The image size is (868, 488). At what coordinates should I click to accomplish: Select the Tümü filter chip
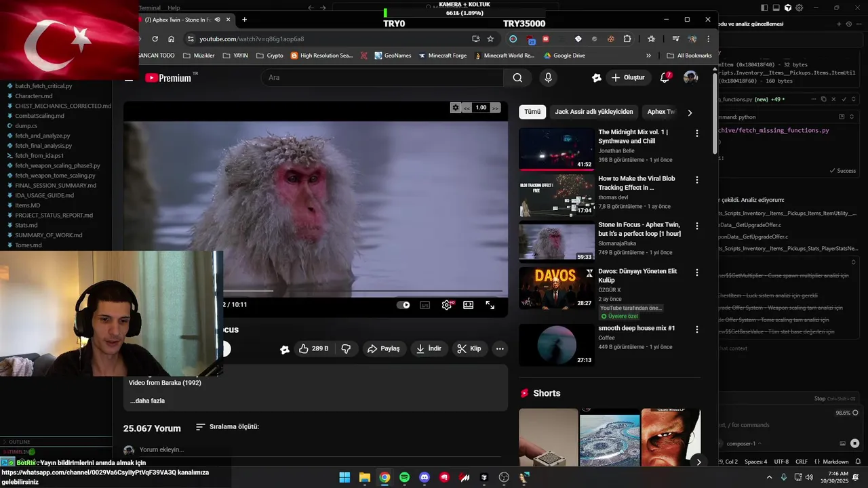tap(532, 112)
